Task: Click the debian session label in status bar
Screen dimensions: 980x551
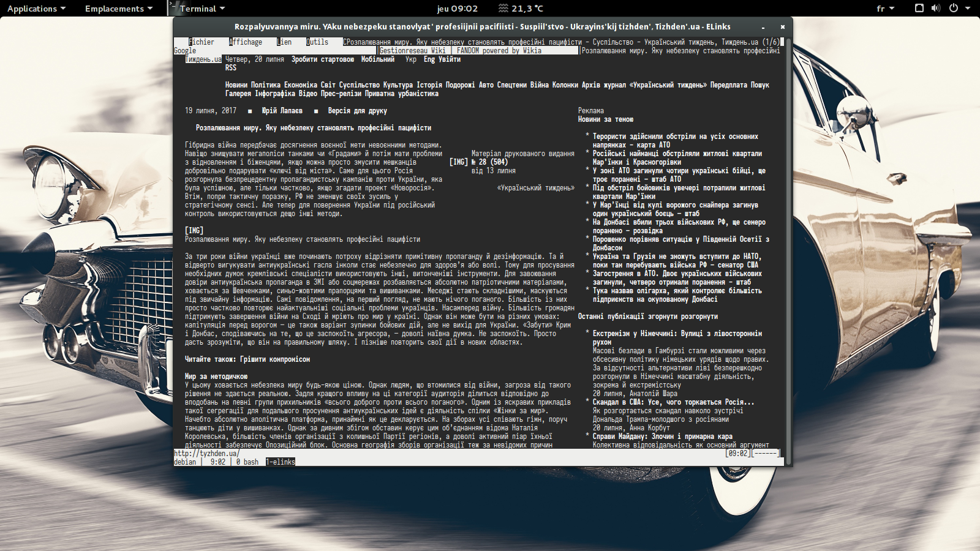Action: 185,462
